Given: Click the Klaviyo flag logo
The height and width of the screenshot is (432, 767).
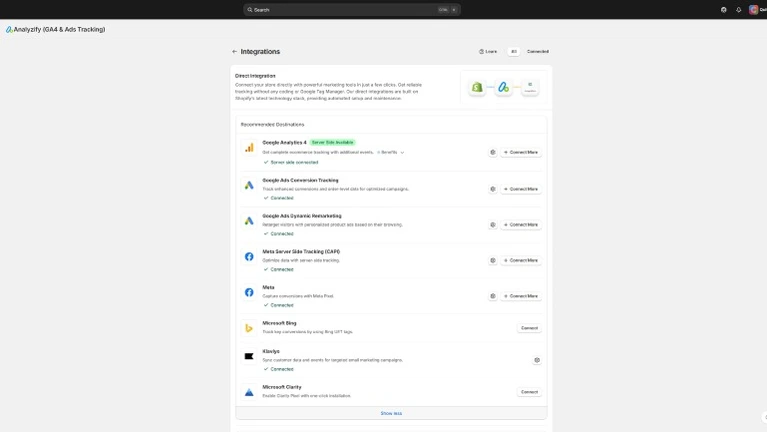Looking at the screenshot, I should coord(249,356).
